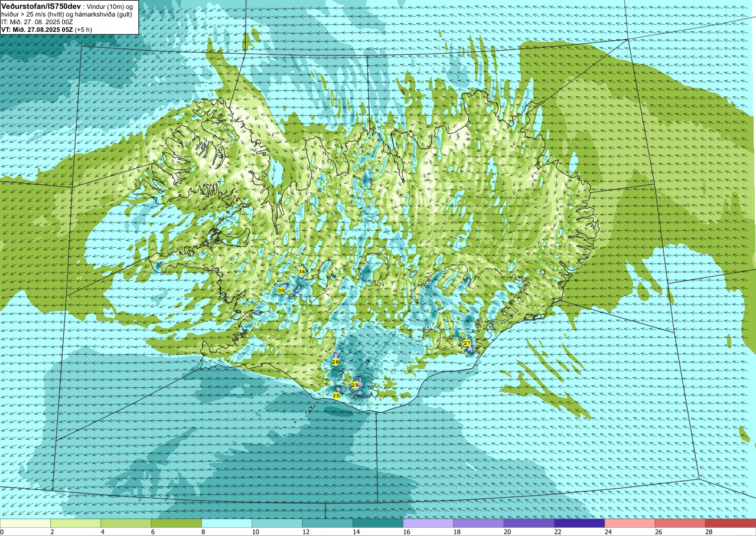Image resolution: width=756 pixels, height=536 pixels.
Task: Click the 6–8 m/s olive green legend swatch
Action: 177,523
